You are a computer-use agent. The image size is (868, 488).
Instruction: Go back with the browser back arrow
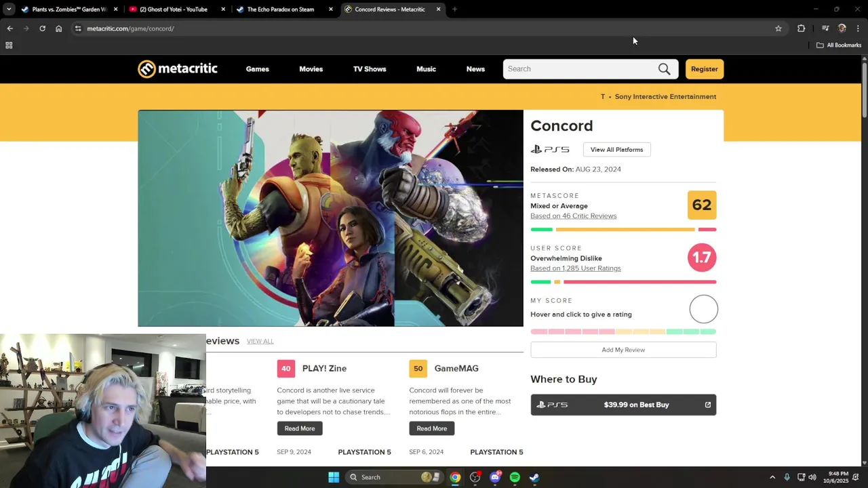9,28
